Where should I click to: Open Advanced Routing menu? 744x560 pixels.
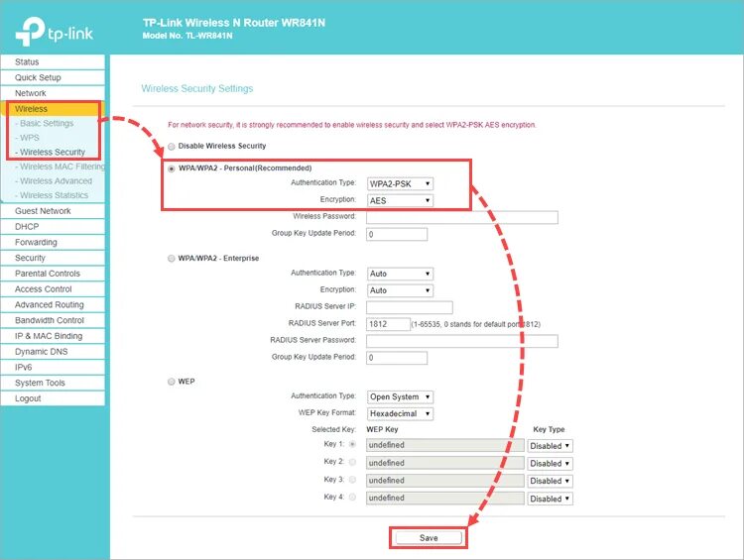53,305
